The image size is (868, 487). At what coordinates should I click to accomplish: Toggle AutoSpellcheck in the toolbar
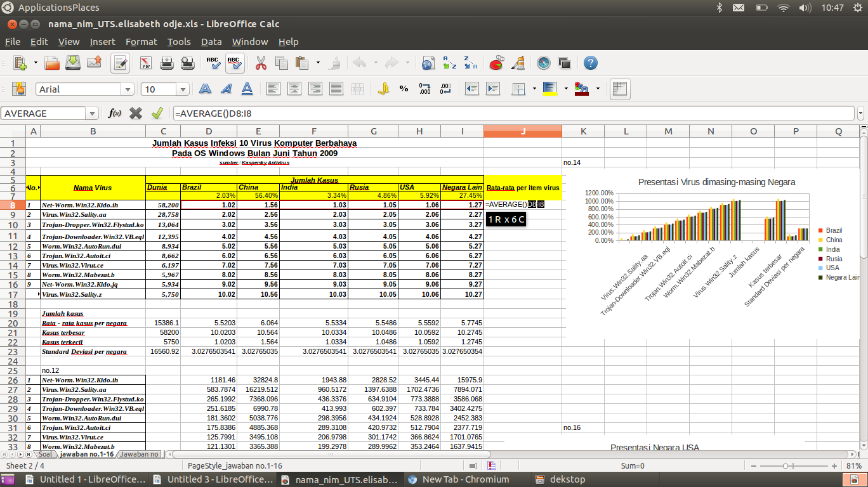click(234, 63)
